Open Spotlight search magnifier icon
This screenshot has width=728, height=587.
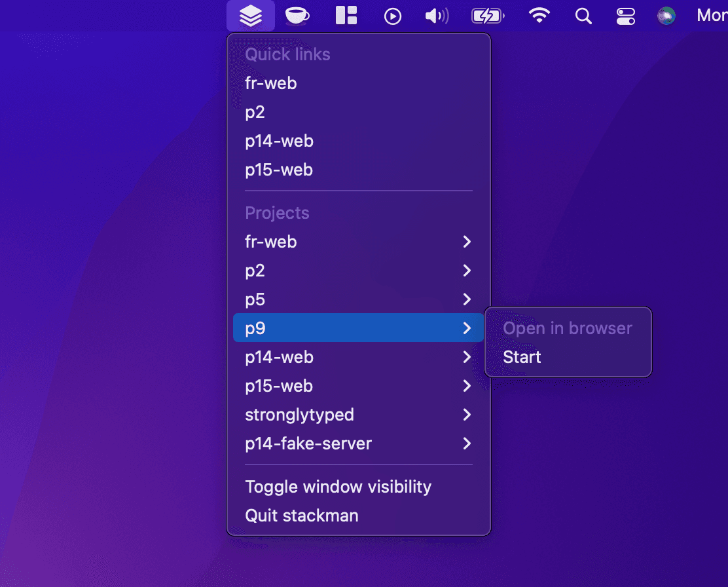[x=583, y=16]
